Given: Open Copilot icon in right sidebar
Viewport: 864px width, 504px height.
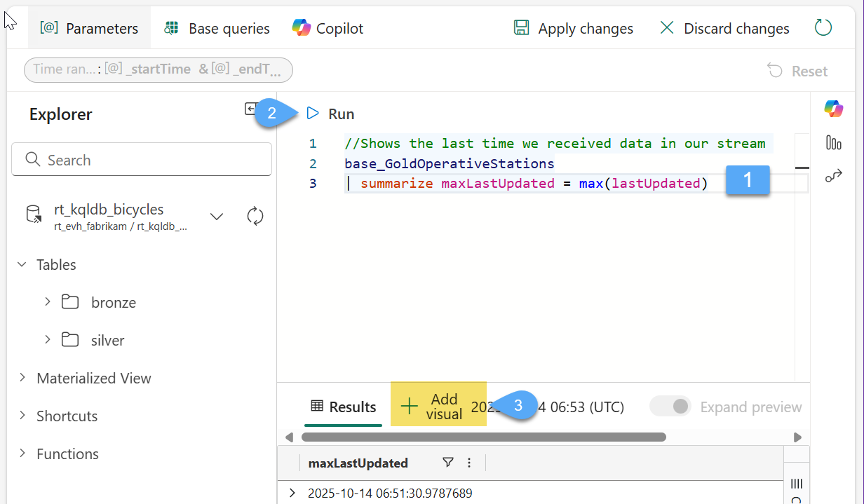Looking at the screenshot, I should point(833,109).
